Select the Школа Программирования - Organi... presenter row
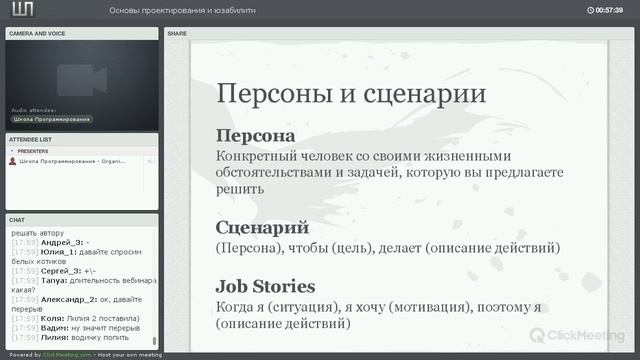This screenshot has width=640, height=360. point(82,161)
